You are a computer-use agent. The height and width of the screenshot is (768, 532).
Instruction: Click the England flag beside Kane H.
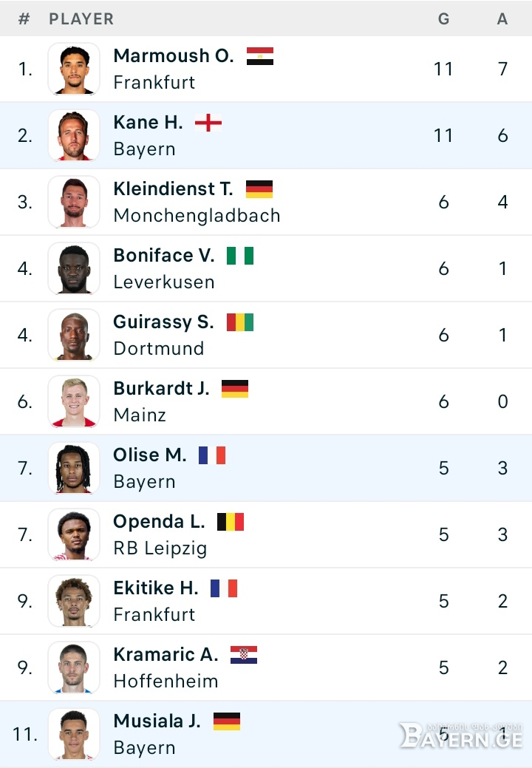click(208, 123)
